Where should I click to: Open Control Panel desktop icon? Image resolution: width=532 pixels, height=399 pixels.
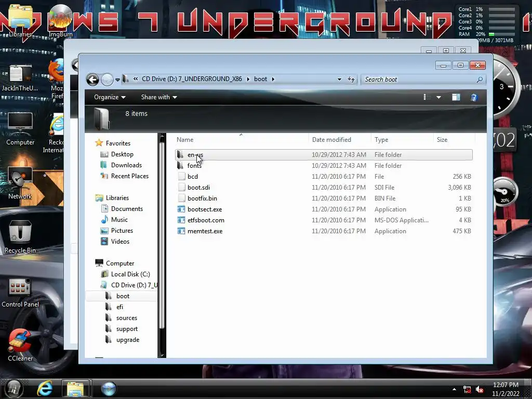[20, 293]
